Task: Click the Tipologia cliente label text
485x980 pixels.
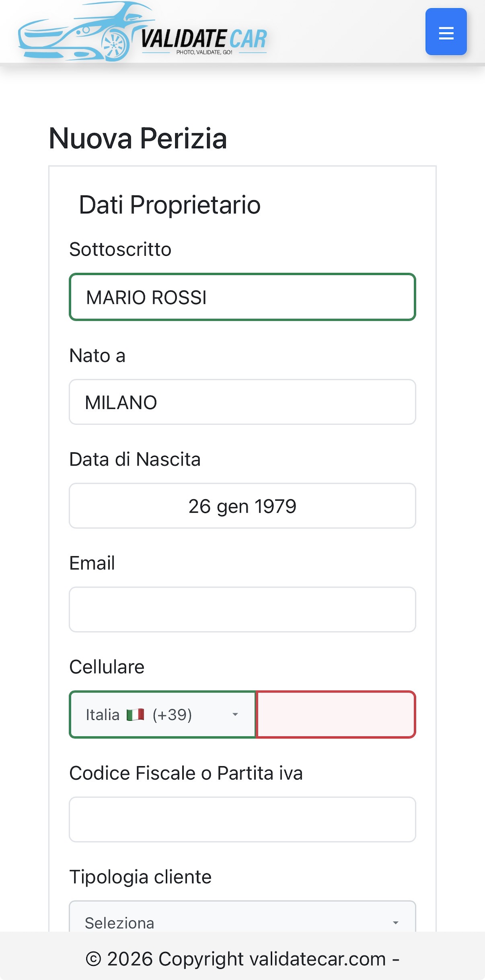Action: 140,877
